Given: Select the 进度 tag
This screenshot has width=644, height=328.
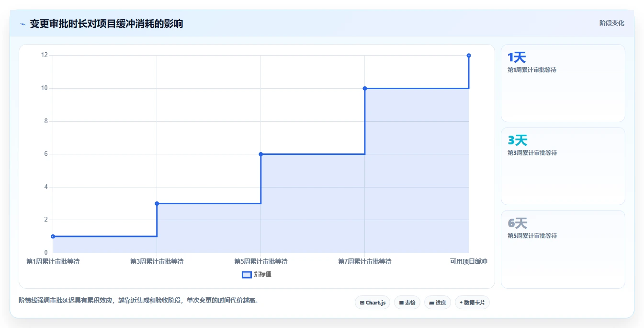Looking at the screenshot, I should [438, 303].
